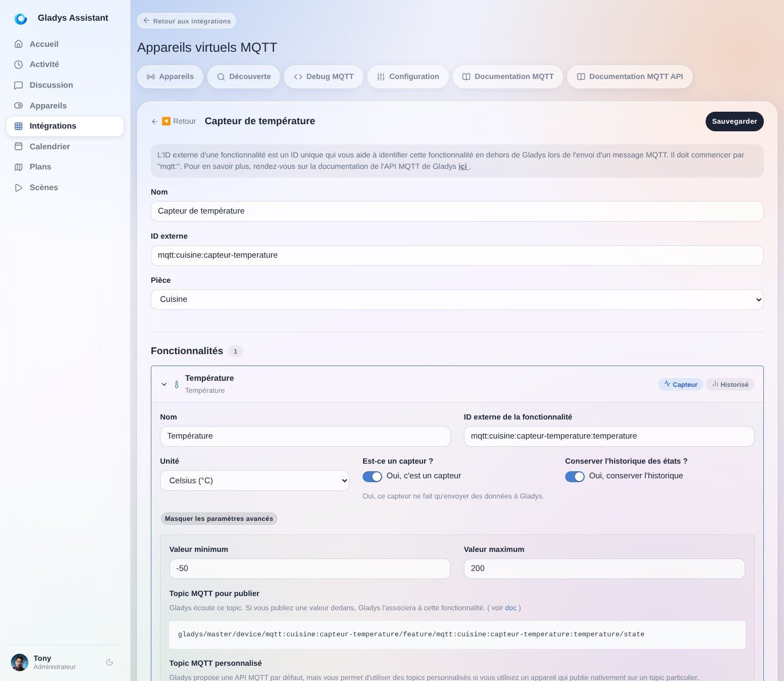This screenshot has width=784, height=681.
Task: Click the Accueil home icon
Action: 19,44
